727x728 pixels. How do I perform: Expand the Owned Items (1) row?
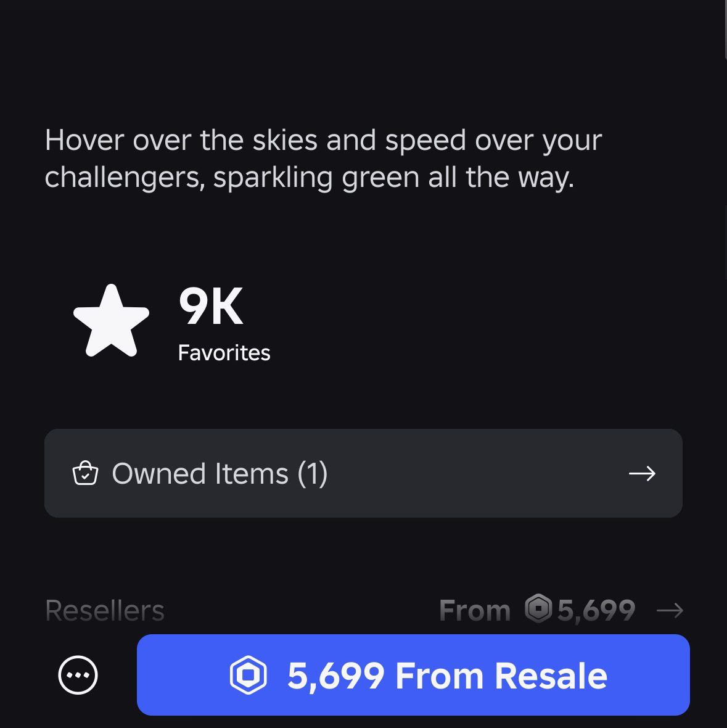tap(363, 473)
